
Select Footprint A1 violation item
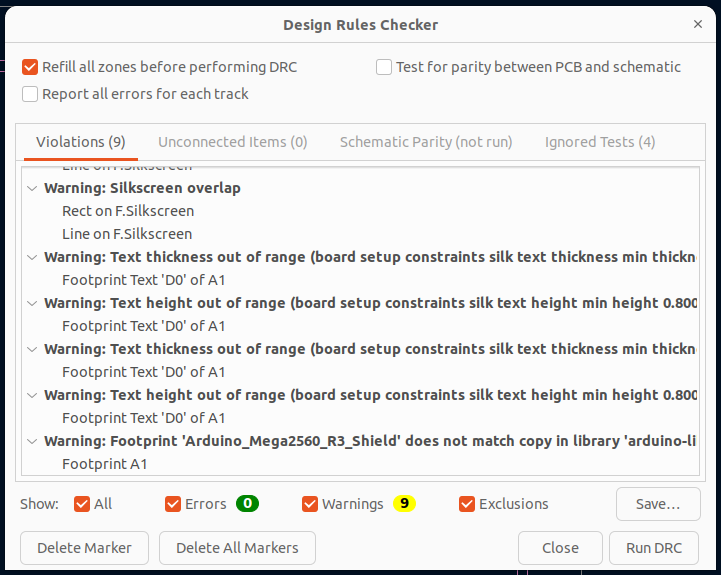point(105,464)
